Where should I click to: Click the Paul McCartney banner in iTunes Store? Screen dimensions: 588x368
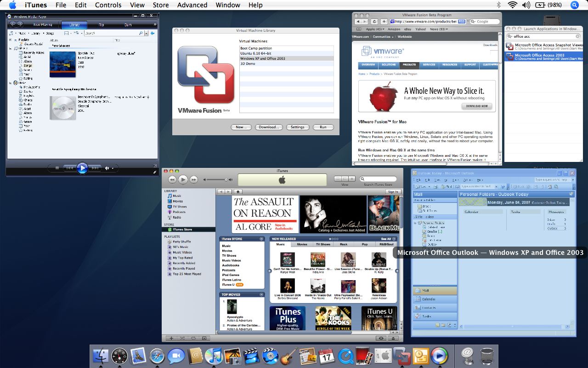click(x=333, y=214)
